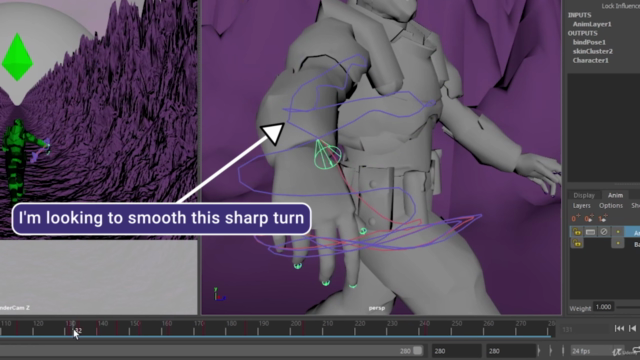Screen dimensions: 640x360
Task: Toggle ghost dot on base animation layer
Action: tap(618, 244)
